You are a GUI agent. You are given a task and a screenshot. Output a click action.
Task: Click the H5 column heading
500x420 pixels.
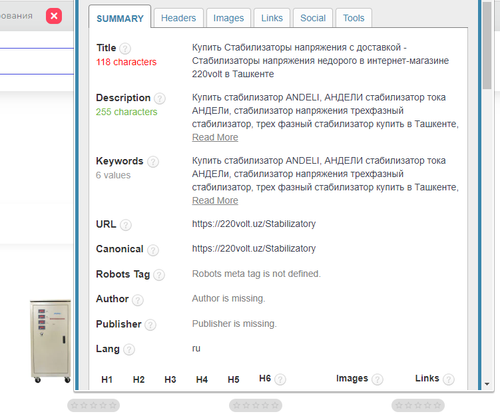[233, 379]
